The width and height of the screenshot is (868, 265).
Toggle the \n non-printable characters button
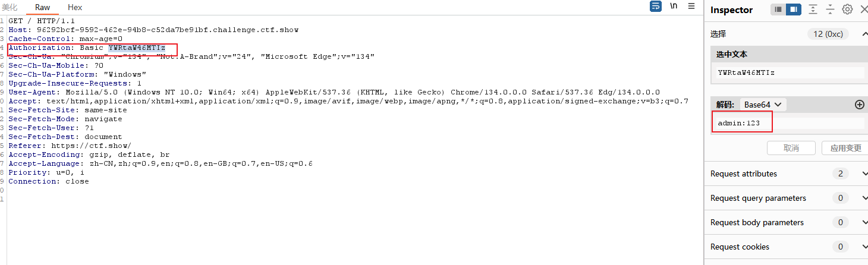674,7
